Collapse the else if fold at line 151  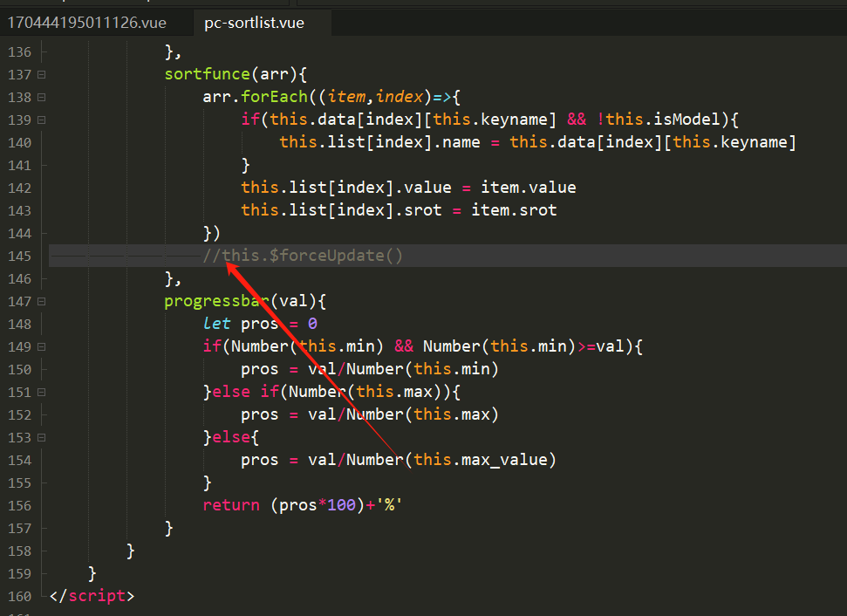pos(42,393)
